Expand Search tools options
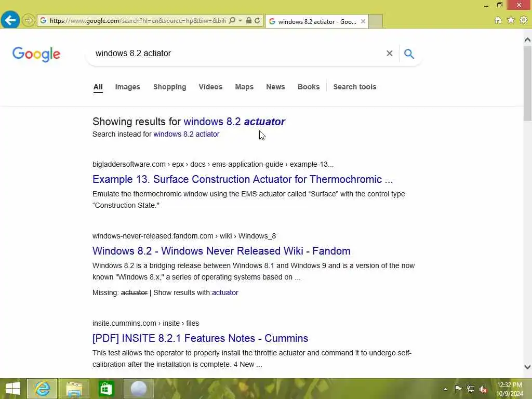532x399 pixels. tap(354, 87)
